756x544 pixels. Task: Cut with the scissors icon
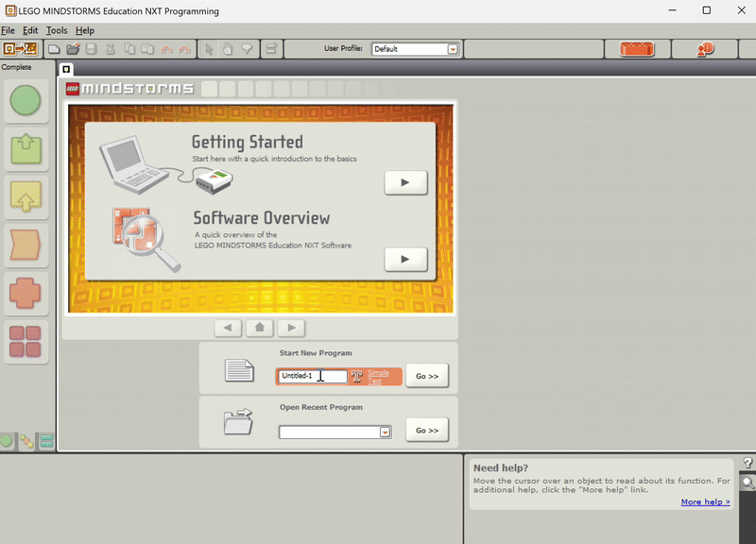point(111,49)
